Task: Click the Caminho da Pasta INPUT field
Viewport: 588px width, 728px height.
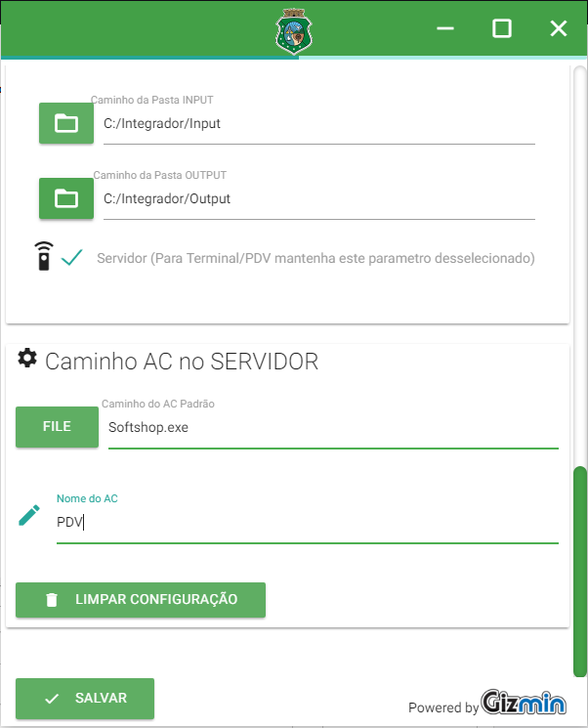Action: click(x=318, y=124)
